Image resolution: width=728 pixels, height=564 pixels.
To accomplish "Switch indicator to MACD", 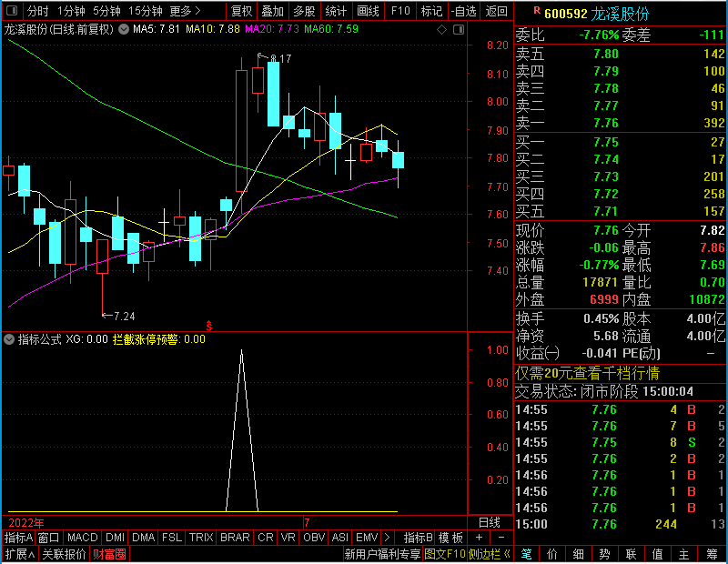I will coord(82,538).
